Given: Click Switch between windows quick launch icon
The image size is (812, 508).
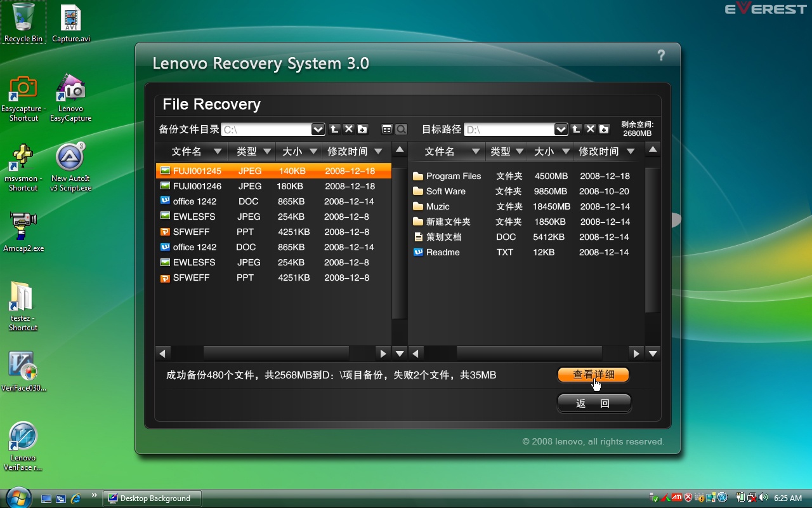Looking at the screenshot, I should [x=61, y=498].
